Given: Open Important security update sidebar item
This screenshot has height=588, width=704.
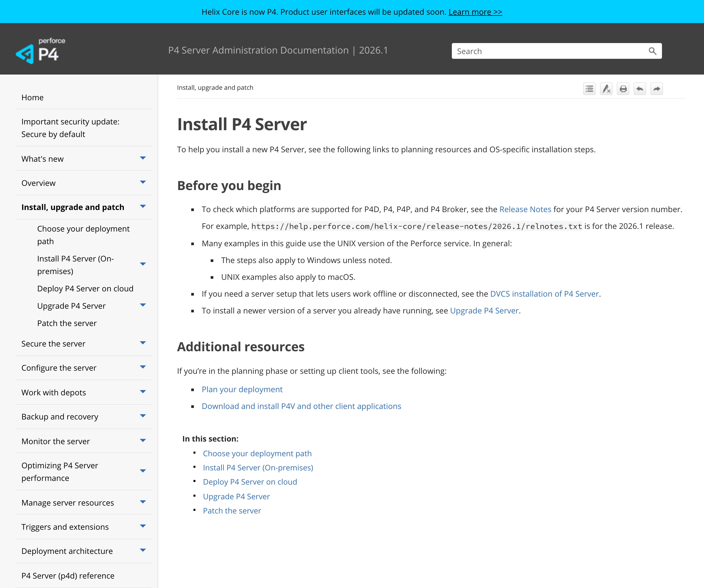Looking at the screenshot, I should point(70,128).
